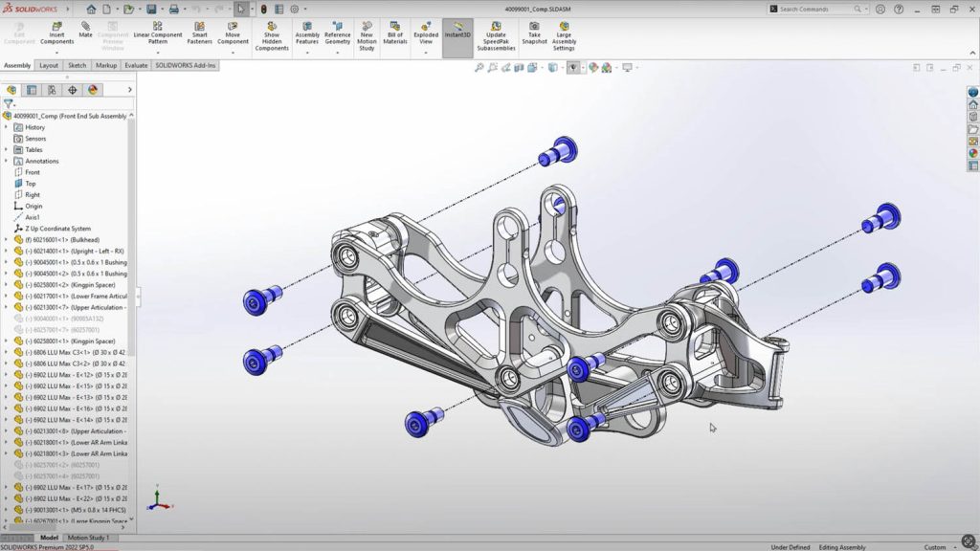Click Update SpeedPak Subassemblies
This screenshot has height=551, width=980.
click(497, 31)
